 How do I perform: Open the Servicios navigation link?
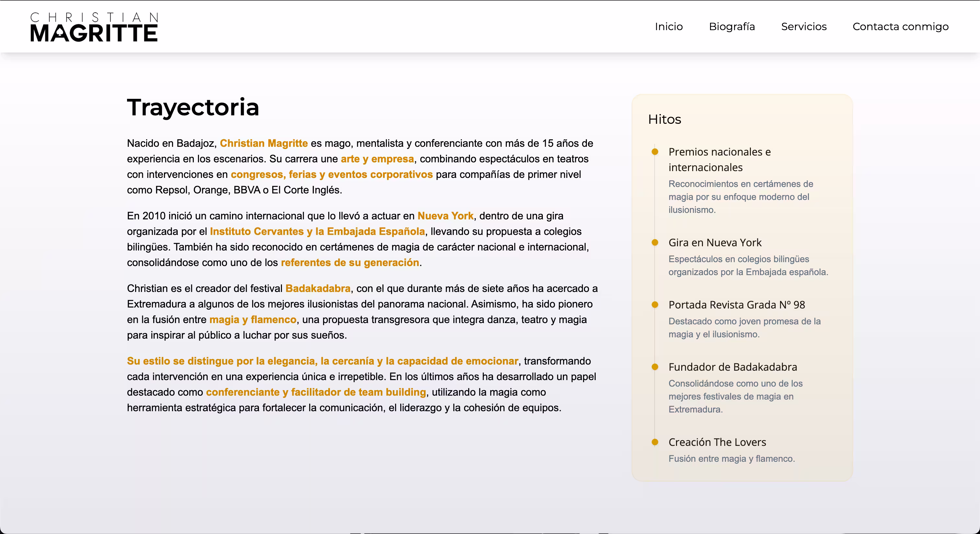click(803, 27)
